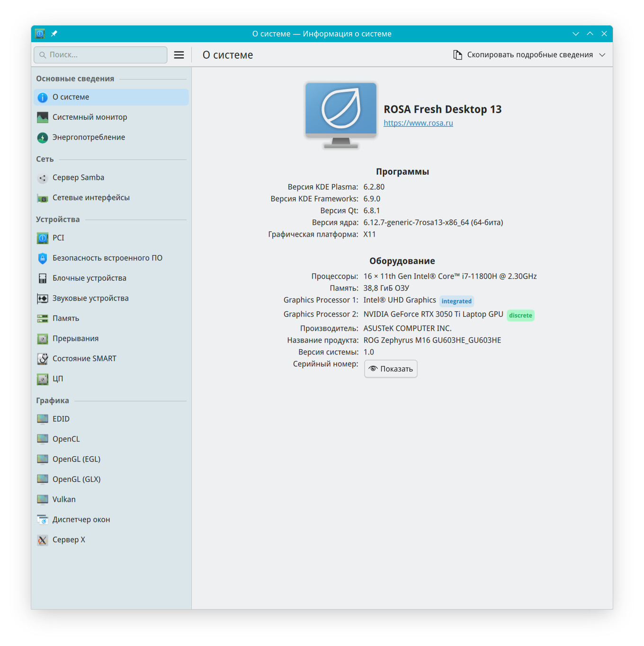The width and height of the screenshot is (644, 646).
Task: Open the PCI devices page
Action: click(x=111, y=238)
